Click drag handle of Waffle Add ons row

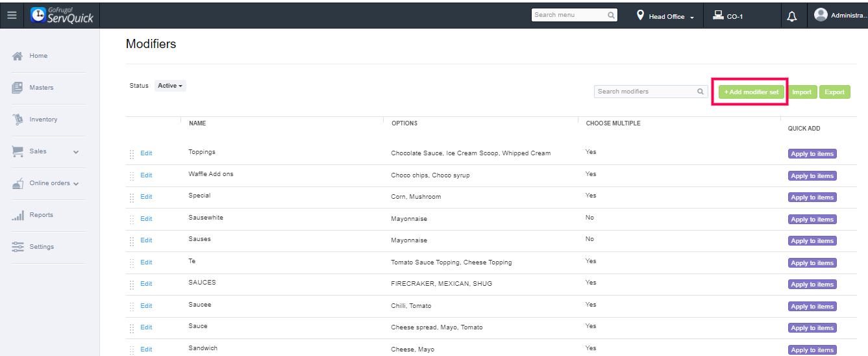132,176
